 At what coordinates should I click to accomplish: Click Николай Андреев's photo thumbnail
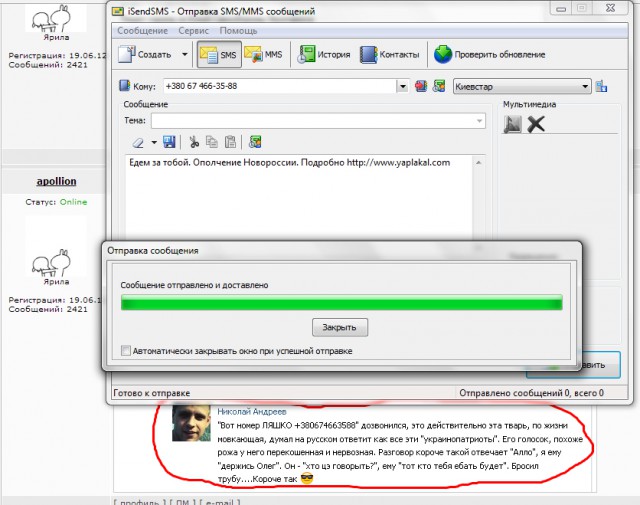191,423
